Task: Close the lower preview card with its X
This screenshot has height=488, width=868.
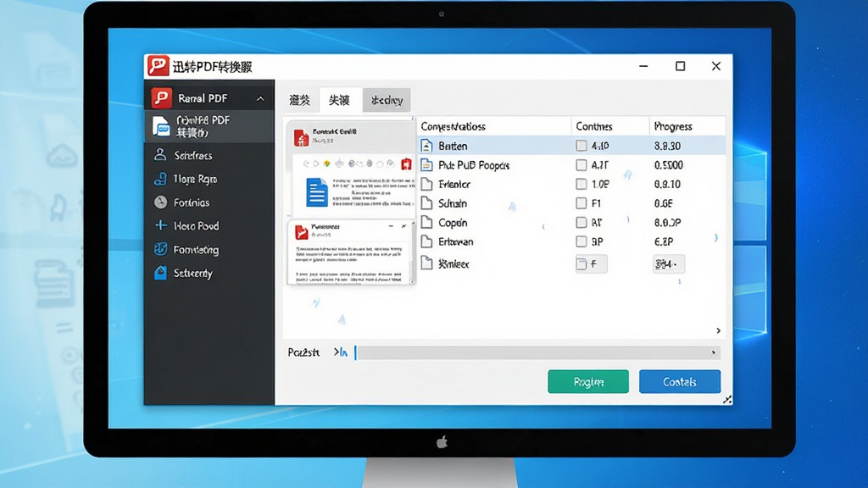Action: pyautogui.click(x=404, y=226)
